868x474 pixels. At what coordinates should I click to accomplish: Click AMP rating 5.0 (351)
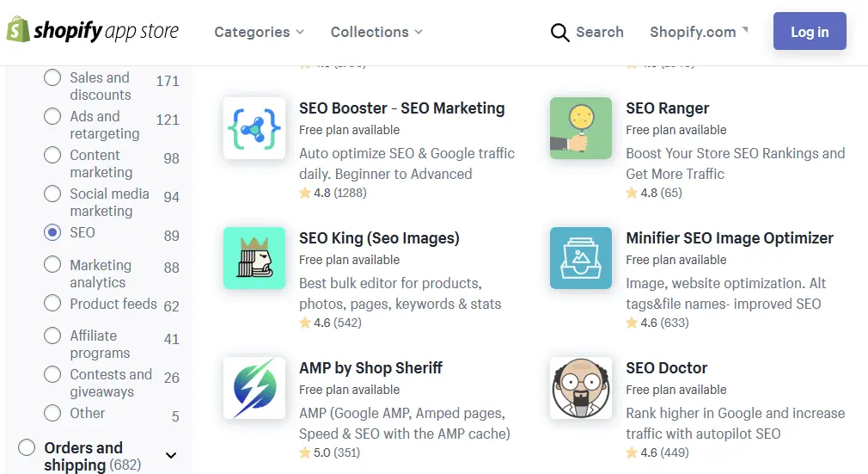click(x=329, y=452)
